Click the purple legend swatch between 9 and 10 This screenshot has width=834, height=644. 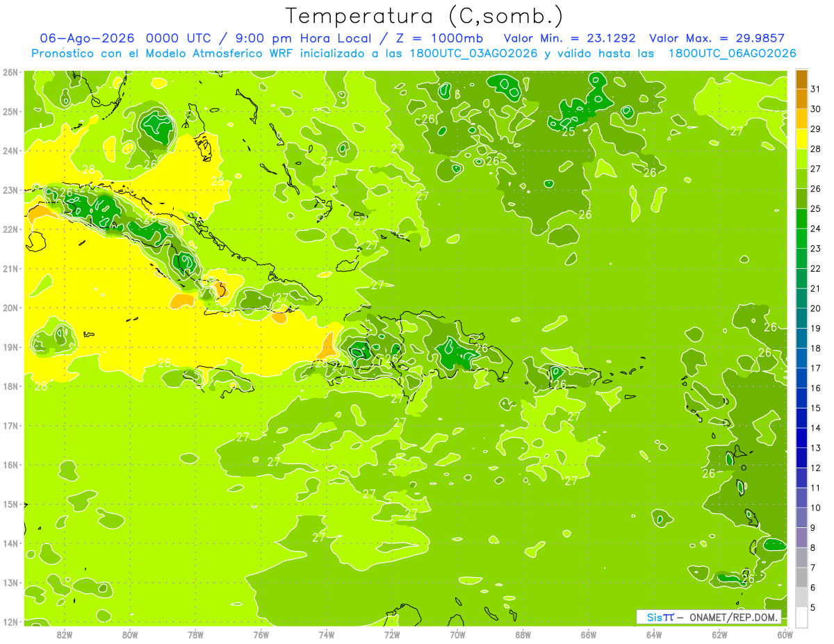801,518
